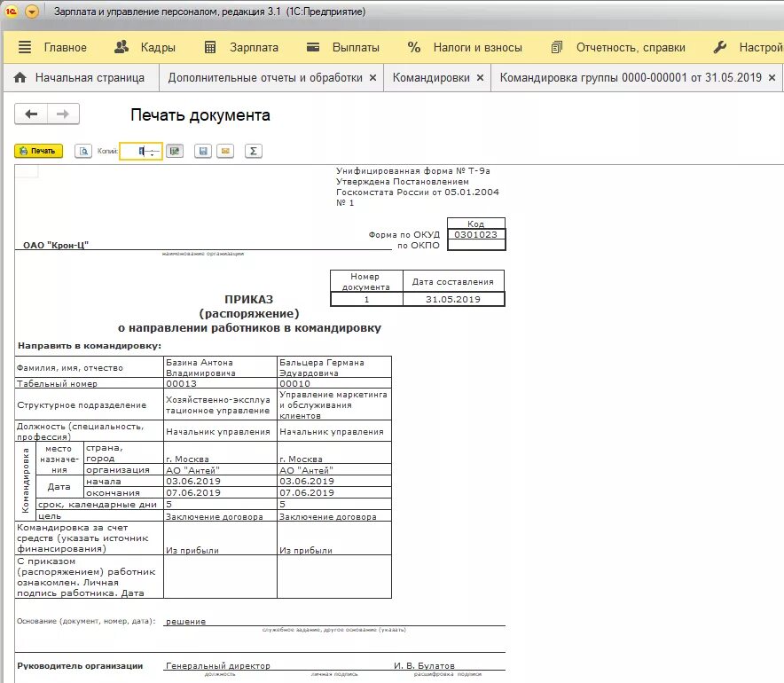
Task: Click the sum Σ icon
Action: point(254,151)
